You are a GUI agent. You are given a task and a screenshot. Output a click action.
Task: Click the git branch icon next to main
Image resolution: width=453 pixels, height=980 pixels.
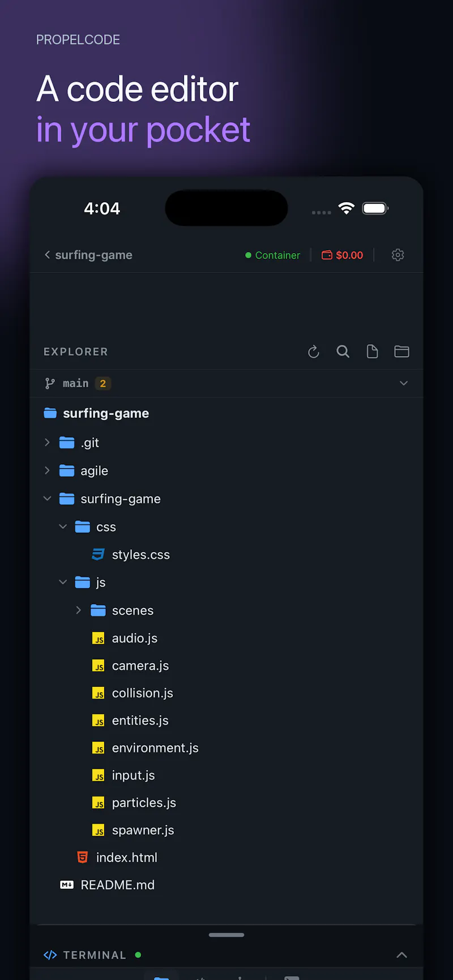[50, 383]
